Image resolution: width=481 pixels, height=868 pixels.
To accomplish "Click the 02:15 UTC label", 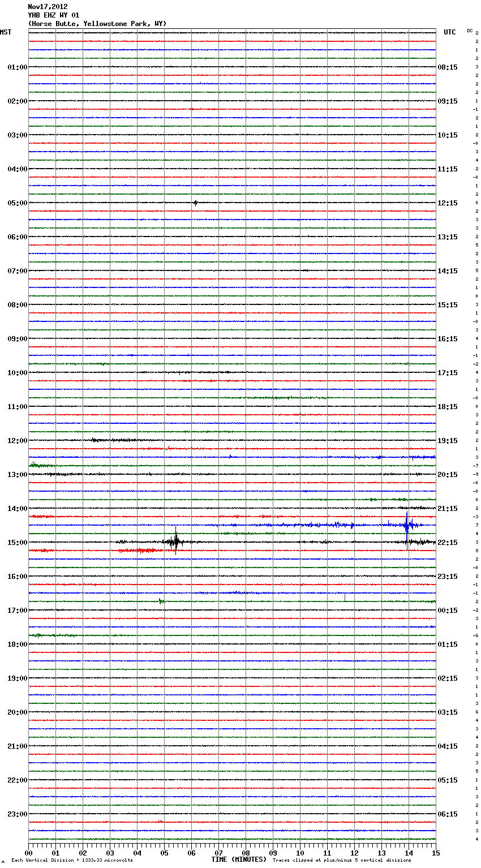I will point(448,678).
